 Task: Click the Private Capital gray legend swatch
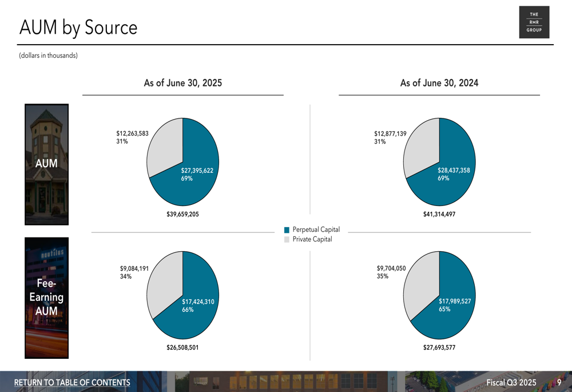[287, 239]
